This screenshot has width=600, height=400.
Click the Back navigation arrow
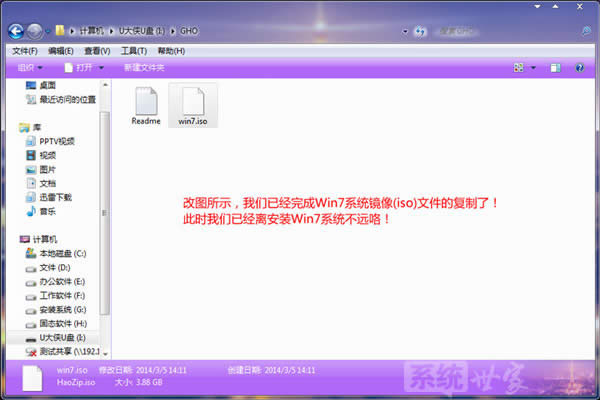pyautogui.click(x=16, y=31)
